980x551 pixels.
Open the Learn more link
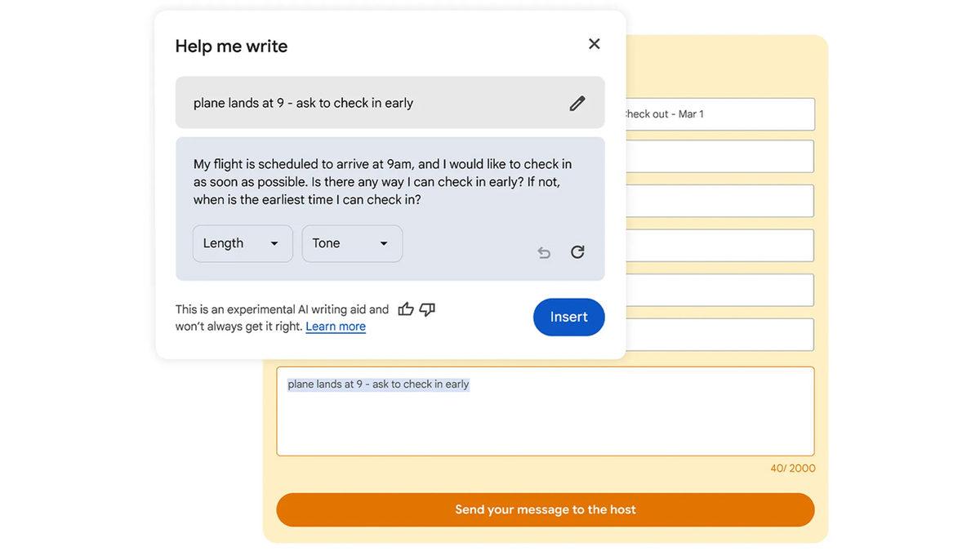pyautogui.click(x=335, y=326)
